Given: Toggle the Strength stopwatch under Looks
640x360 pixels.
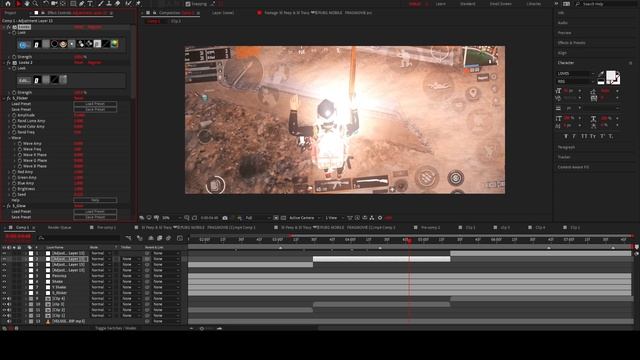Looking at the screenshot, I should 14,57.
